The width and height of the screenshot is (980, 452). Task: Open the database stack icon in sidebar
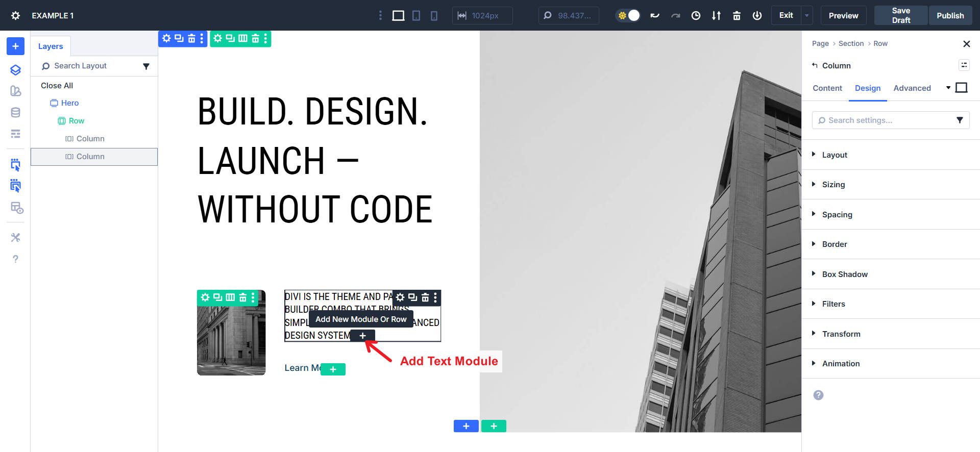(x=15, y=113)
